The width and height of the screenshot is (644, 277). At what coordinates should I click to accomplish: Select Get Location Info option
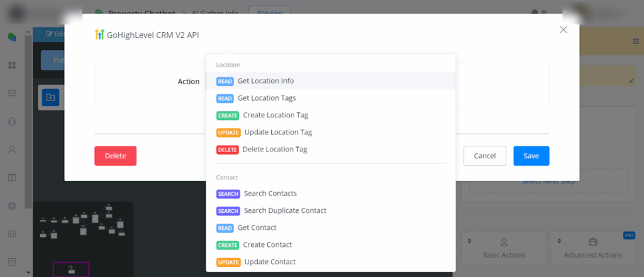click(x=265, y=81)
